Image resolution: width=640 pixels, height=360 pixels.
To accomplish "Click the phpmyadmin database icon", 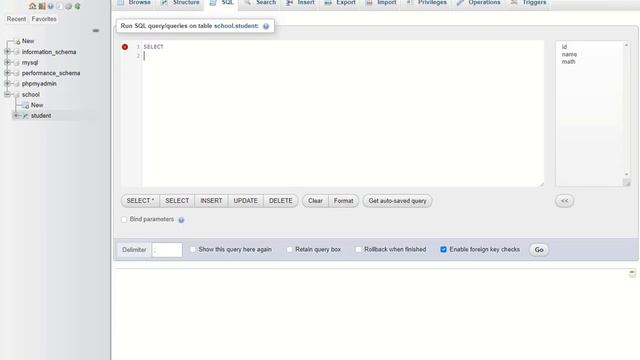I will coord(17,84).
